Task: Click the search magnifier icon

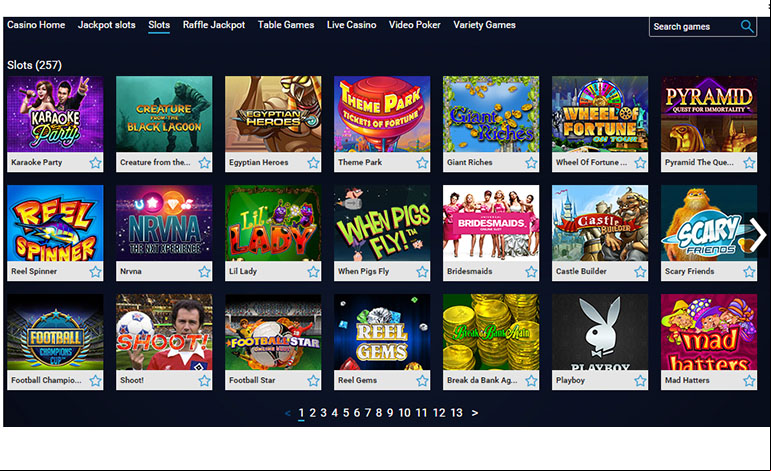Action: tap(747, 26)
